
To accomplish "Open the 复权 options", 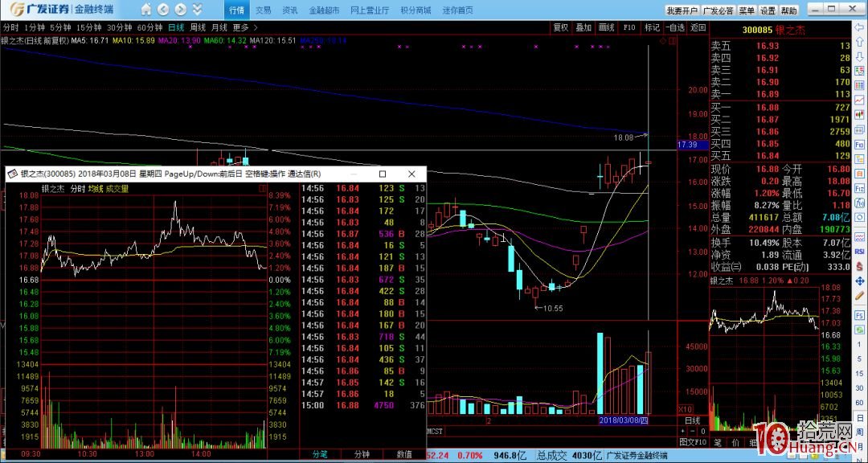I will (x=561, y=27).
